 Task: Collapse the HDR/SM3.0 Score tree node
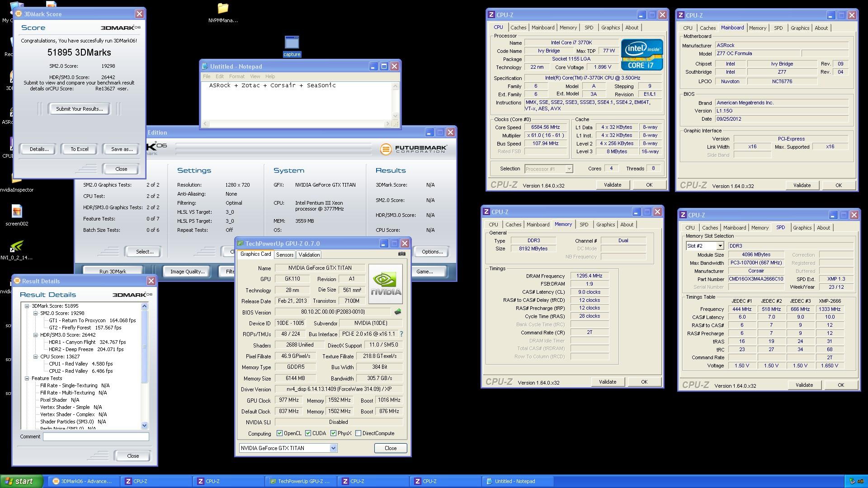[x=36, y=335]
